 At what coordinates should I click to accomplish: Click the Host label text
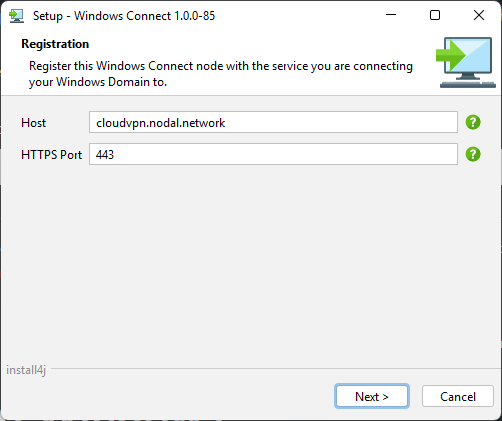(33, 123)
